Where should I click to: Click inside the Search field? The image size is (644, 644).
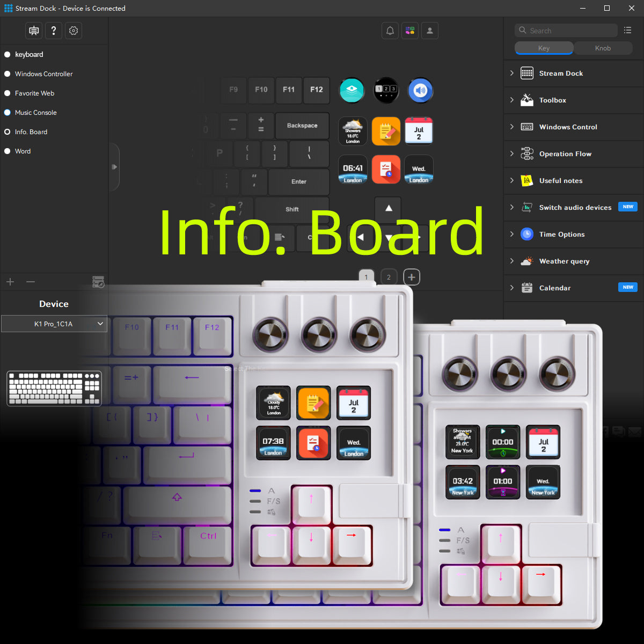[566, 31]
